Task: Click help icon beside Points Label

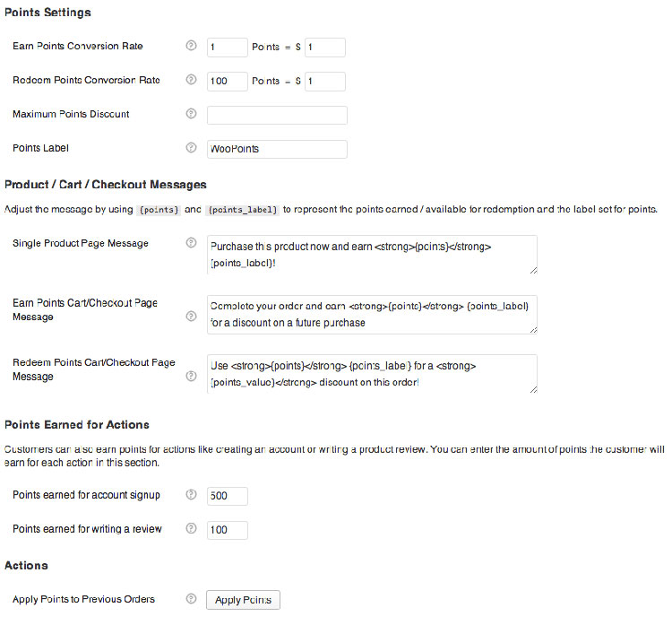Action: [191, 148]
